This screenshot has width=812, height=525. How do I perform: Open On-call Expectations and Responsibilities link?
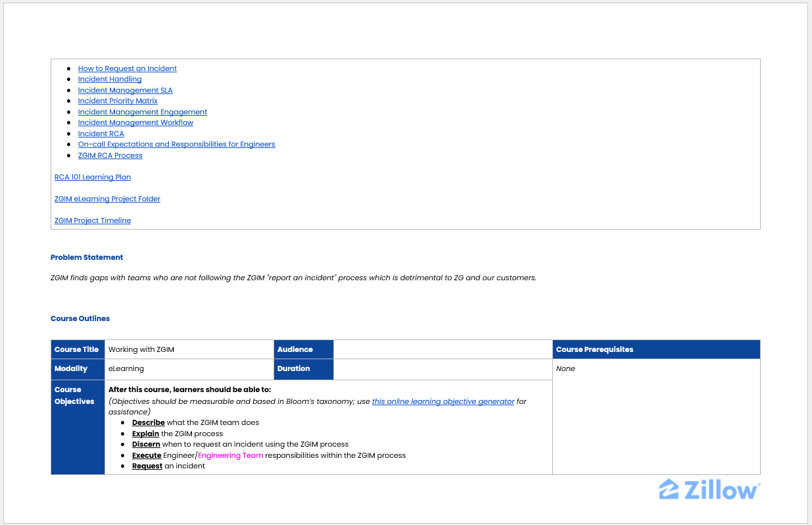tap(176, 144)
